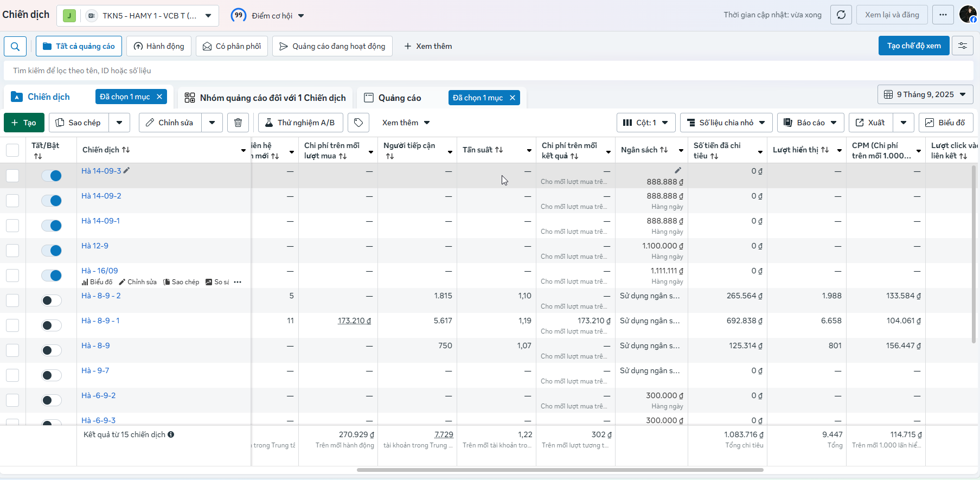
Task: Switch to the Quảng cáo tab
Action: click(x=400, y=98)
